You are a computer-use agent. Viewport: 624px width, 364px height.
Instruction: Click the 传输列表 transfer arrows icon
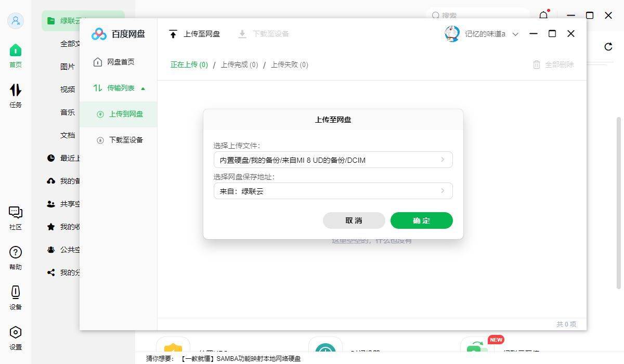point(98,88)
